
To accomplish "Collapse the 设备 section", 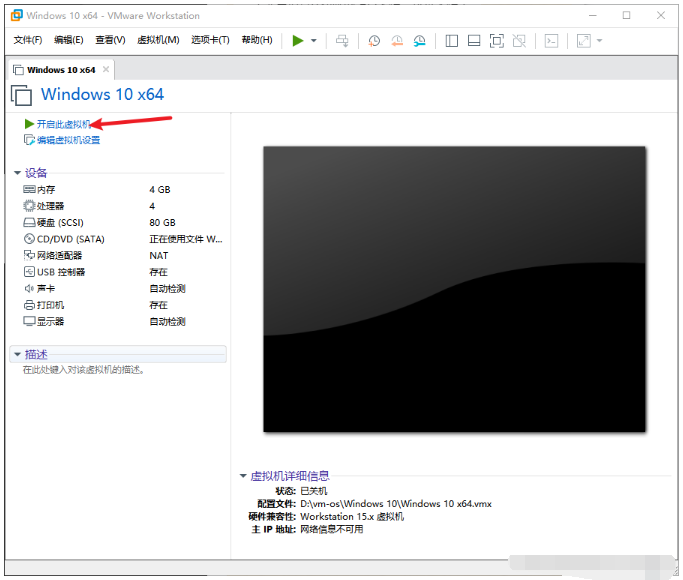I will (18, 173).
